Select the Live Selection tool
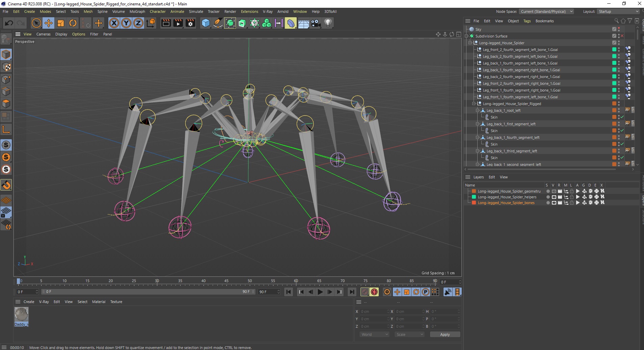The width and height of the screenshot is (644, 350). pyautogui.click(x=36, y=23)
